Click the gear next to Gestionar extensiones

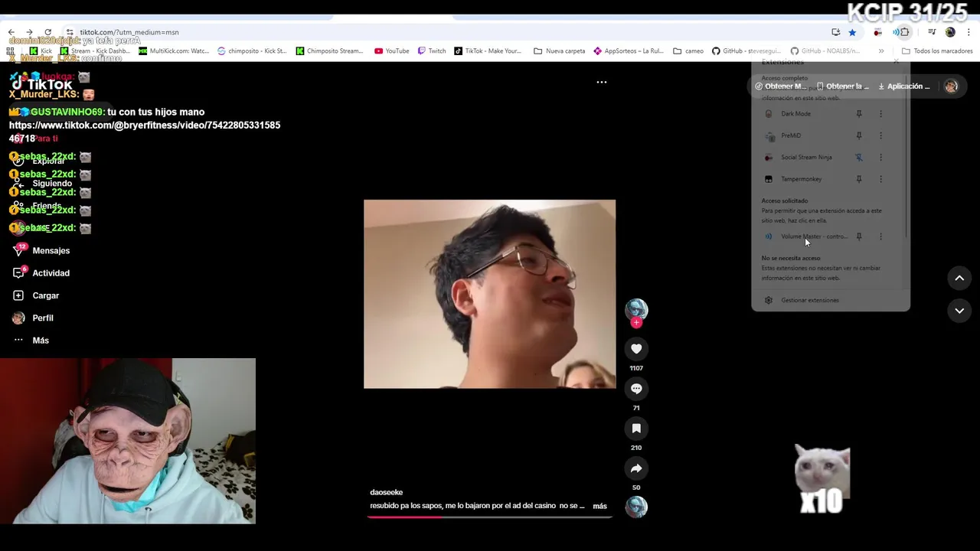click(769, 300)
